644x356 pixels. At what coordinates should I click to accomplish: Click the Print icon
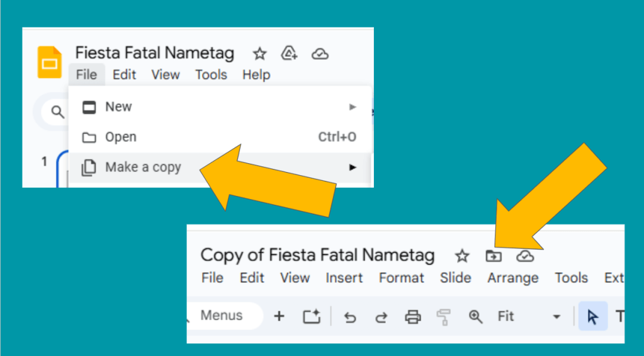click(x=413, y=317)
